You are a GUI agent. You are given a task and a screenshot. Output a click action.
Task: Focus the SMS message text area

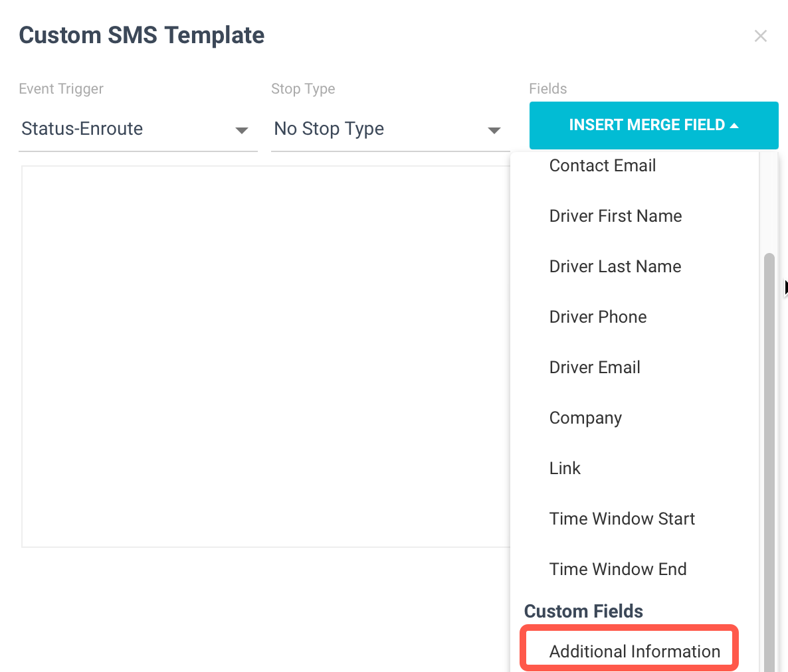pos(266,356)
